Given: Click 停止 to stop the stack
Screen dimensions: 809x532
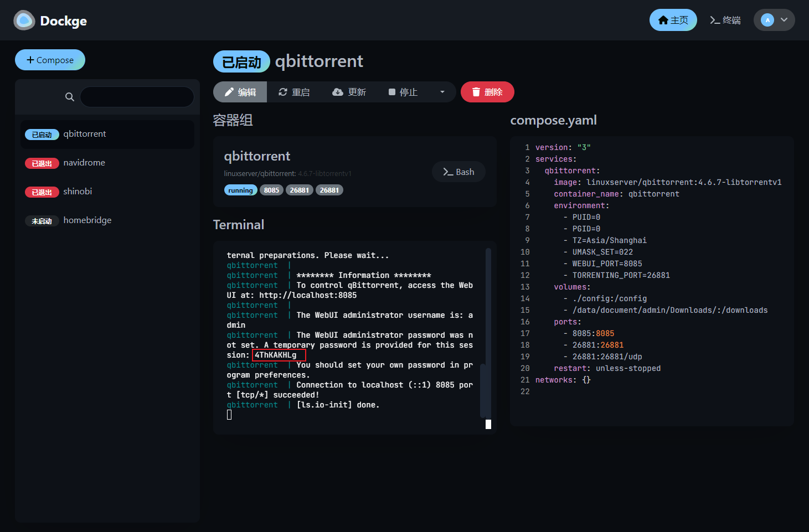Looking at the screenshot, I should (403, 92).
